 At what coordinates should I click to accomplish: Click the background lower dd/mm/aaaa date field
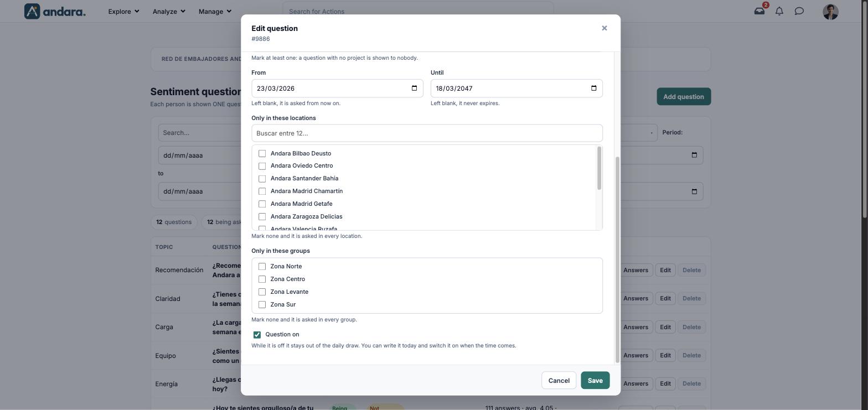click(x=199, y=191)
